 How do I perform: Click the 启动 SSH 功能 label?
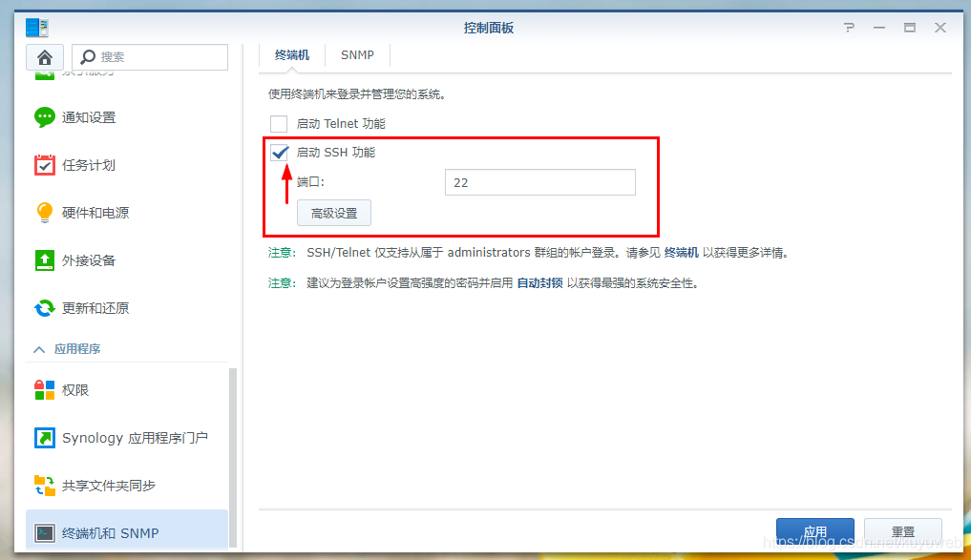(336, 153)
